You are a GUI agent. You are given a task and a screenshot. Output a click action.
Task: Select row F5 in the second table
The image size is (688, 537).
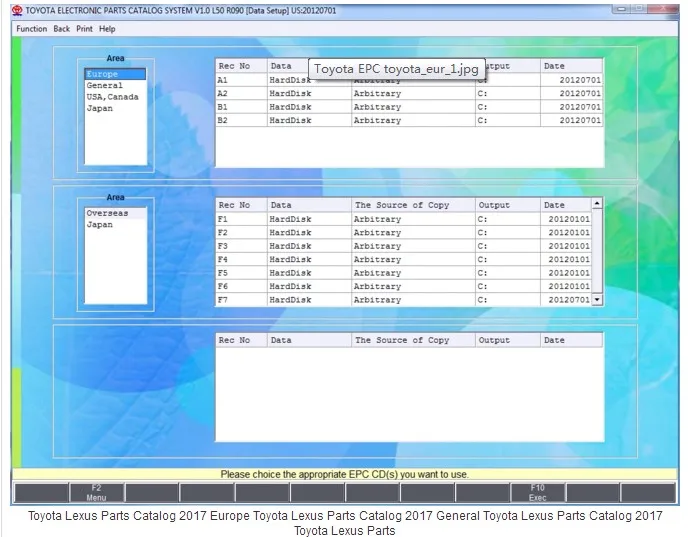[404, 273]
